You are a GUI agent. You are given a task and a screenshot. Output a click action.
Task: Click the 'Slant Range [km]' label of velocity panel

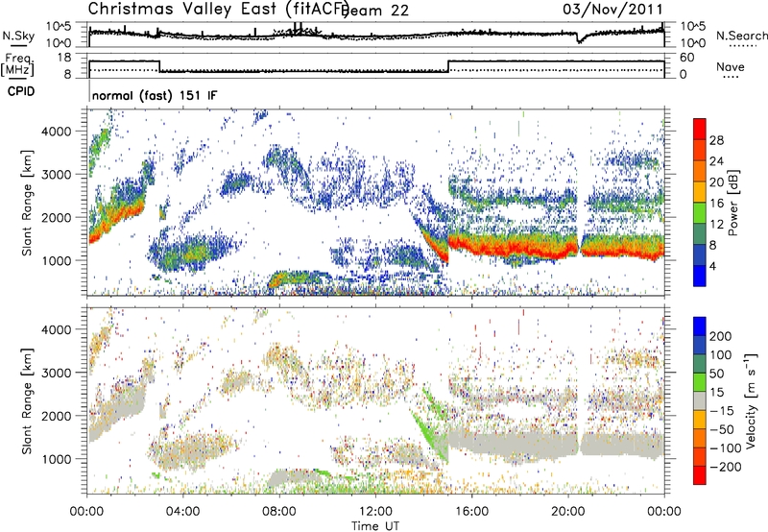click(x=27, y=400)
